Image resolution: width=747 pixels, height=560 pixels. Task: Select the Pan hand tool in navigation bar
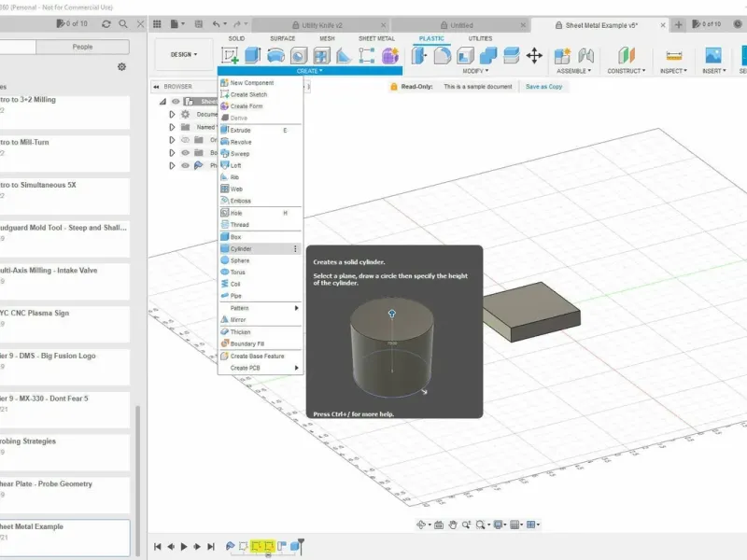(453, 525)
